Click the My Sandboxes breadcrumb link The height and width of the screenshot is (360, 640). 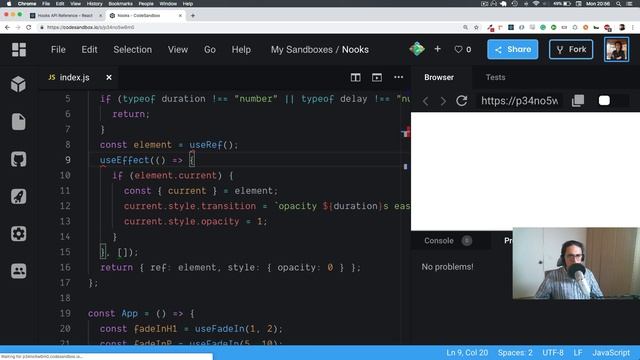pyautogui.click(x=302, y=49)
